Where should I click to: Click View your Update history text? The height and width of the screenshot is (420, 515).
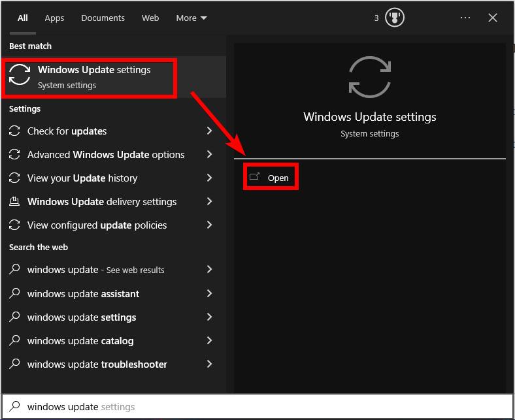[82, 178]
